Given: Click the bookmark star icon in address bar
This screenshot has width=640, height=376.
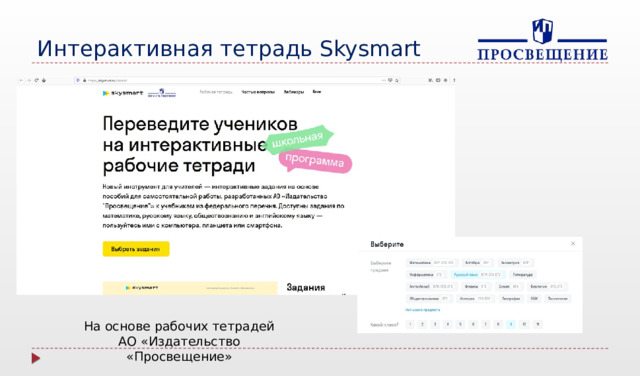Looking at the screenshot, I should pos(397,80).
